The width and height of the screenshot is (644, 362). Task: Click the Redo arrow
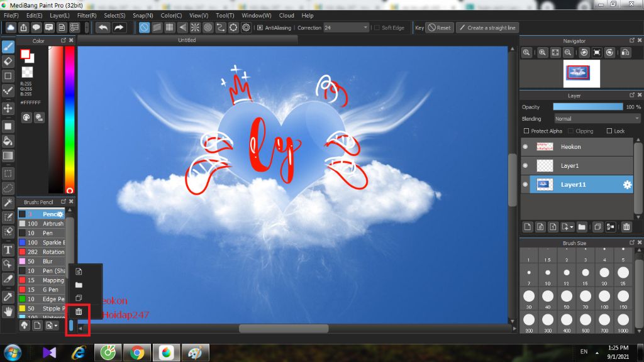coord(119,28)
